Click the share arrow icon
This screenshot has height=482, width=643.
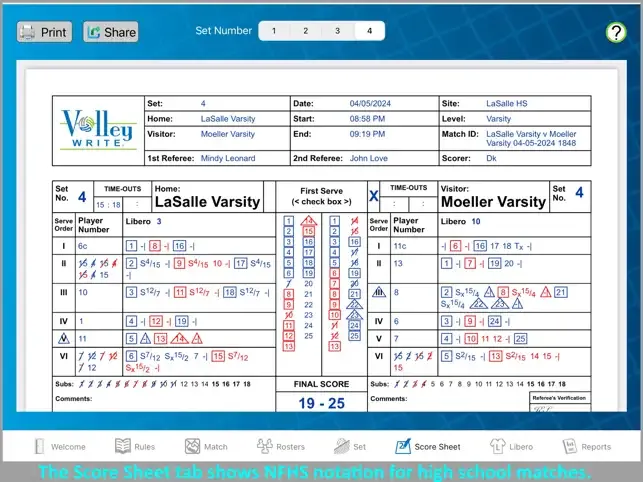(x=94, y=32)
